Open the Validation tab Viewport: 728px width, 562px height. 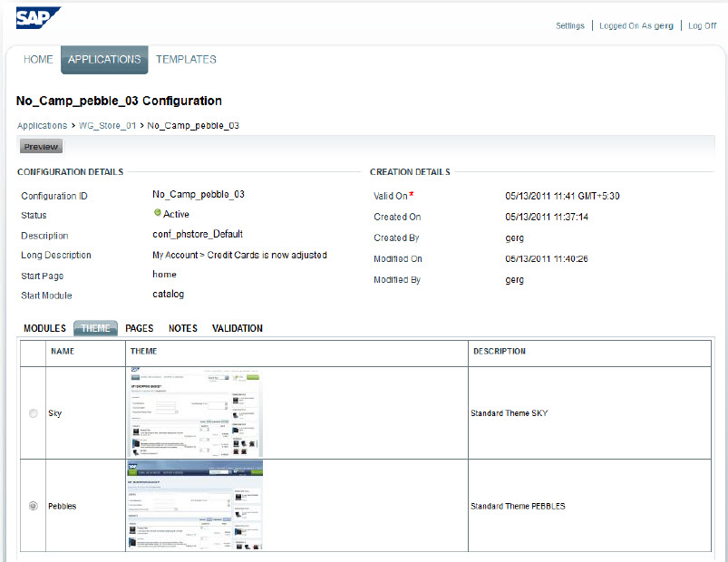click(x=237, y=328)
